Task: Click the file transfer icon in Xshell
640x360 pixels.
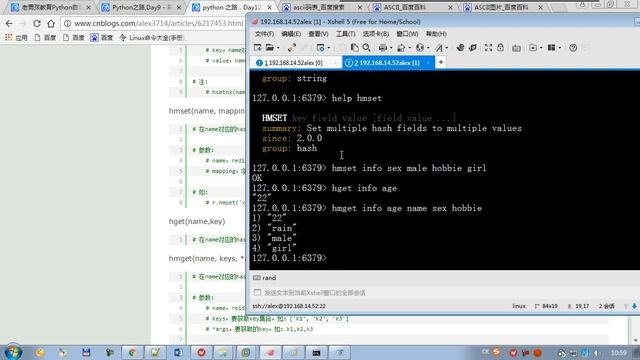Action: point(401,48)
